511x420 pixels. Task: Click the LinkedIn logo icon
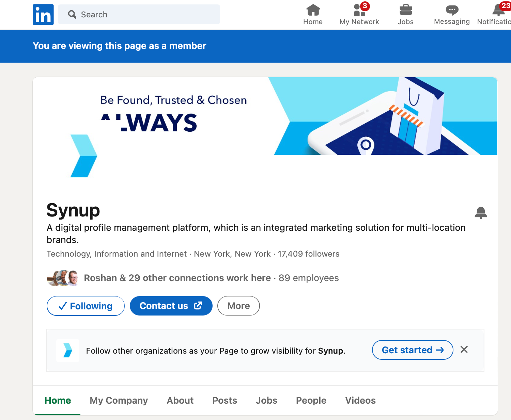click(x=43, y=15)
